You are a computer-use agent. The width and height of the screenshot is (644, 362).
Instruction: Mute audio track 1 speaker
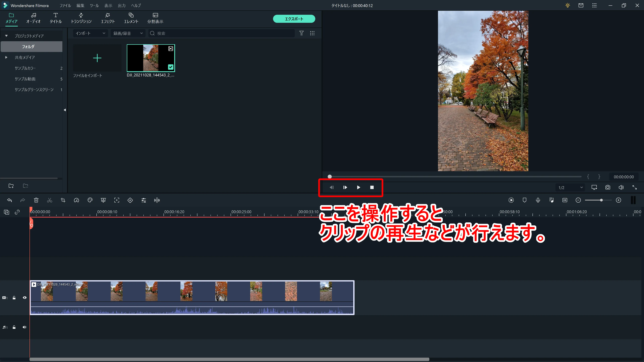point(24,327)
